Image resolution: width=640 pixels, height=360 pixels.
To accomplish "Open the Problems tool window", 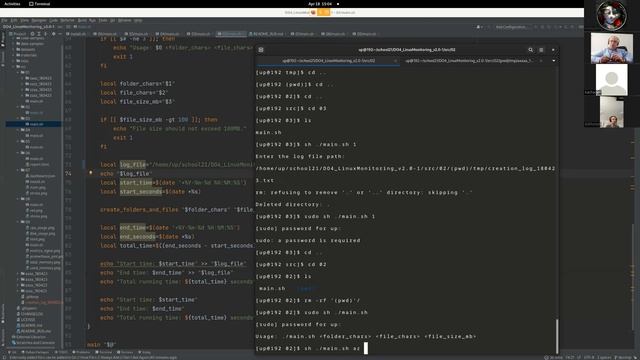I will pyautogui.click(x=81, y=352).
